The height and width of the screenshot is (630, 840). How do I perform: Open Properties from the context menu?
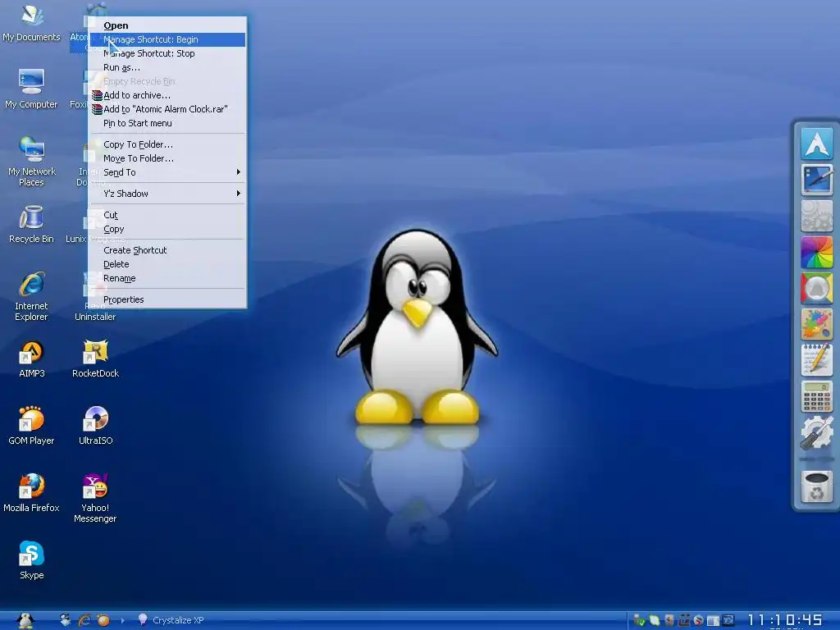pyautogui.click(x=167, y=299)
